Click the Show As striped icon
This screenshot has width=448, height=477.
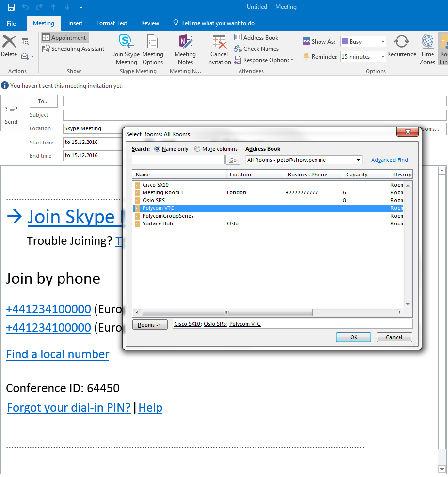(x=306, y=41)
